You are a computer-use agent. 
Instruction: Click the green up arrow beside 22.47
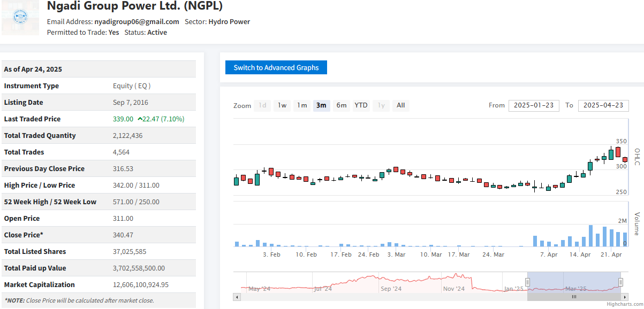click(x=140, y=119)
